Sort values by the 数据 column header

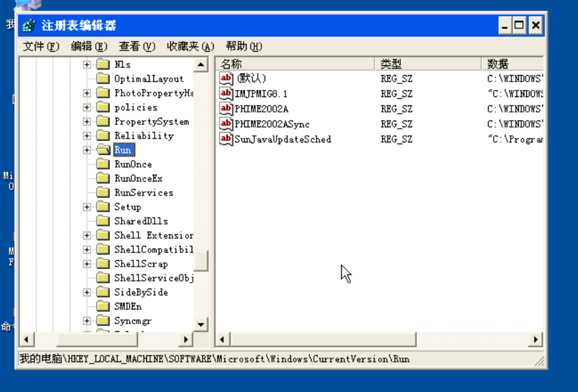click(x=513, y=64)
